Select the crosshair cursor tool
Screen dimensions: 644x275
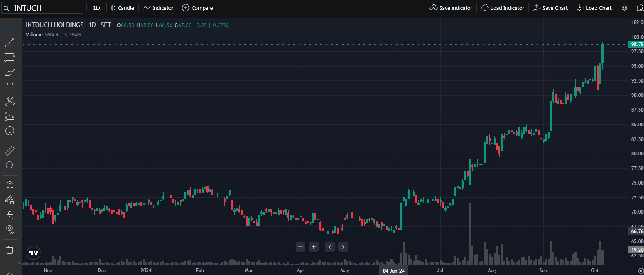coord(10,28)
